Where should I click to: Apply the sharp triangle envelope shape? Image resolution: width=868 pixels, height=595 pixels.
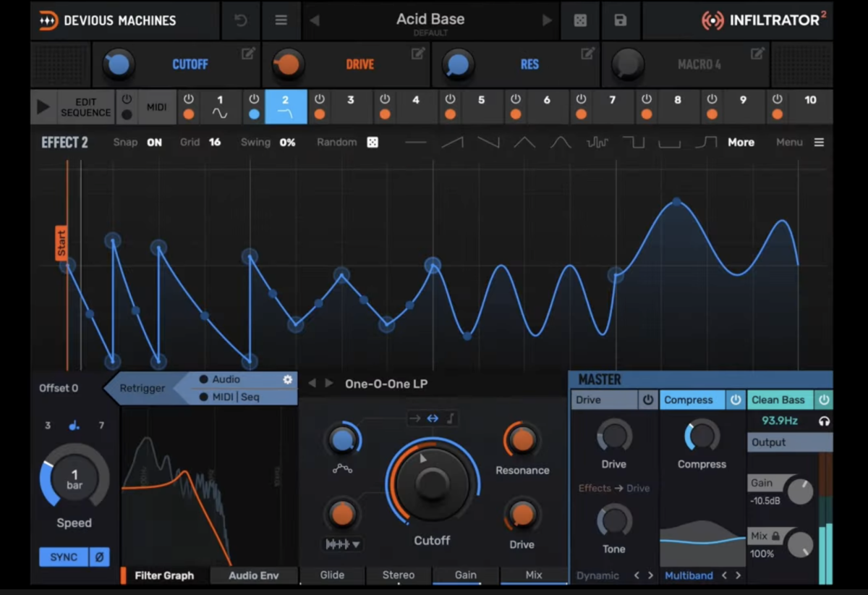[x=524, y=143]
